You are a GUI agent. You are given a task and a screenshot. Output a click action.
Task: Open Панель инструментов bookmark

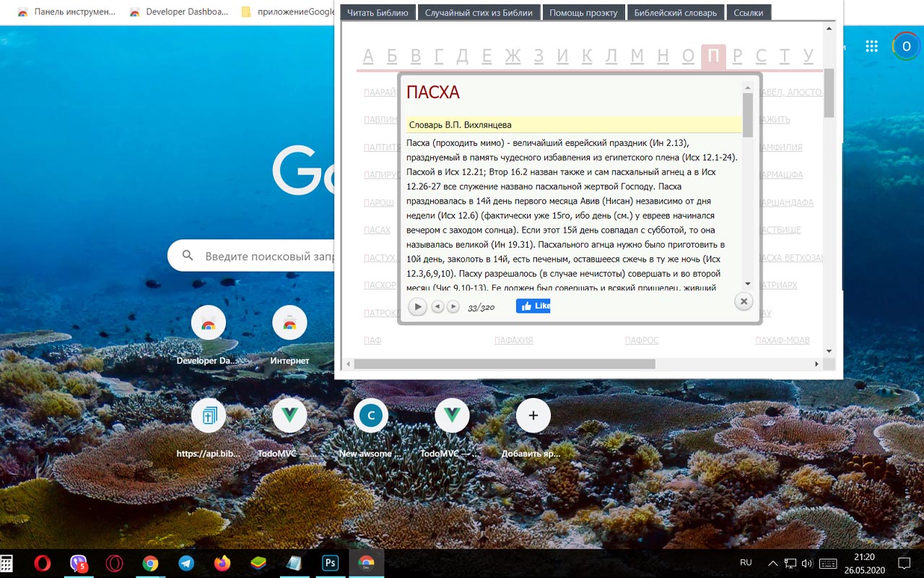(x=66, y=12)
